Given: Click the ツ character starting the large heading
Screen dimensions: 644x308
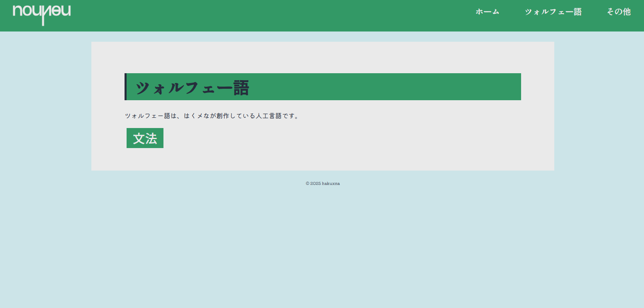Looking at the screenshot, I should click(142, 88).
